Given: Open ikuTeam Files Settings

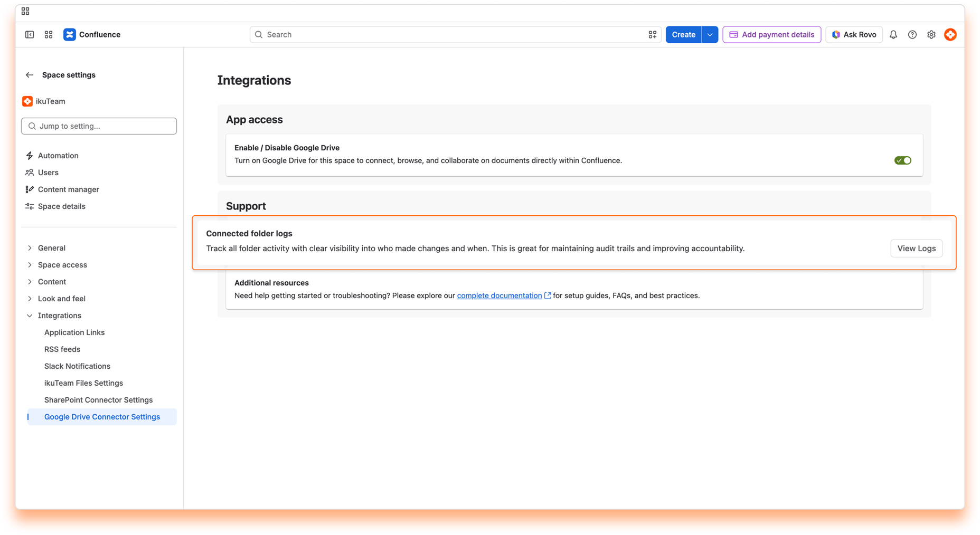Looking at the screenshot, I should click(x=83, y=383).
